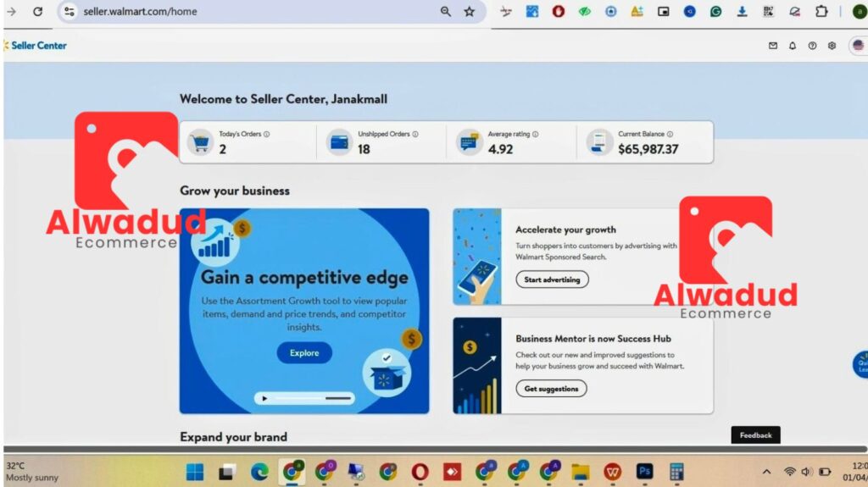This screenshot has width=868, height=487.
Task: Show hidden system tray icons chevron
Action: click(766, 472)
